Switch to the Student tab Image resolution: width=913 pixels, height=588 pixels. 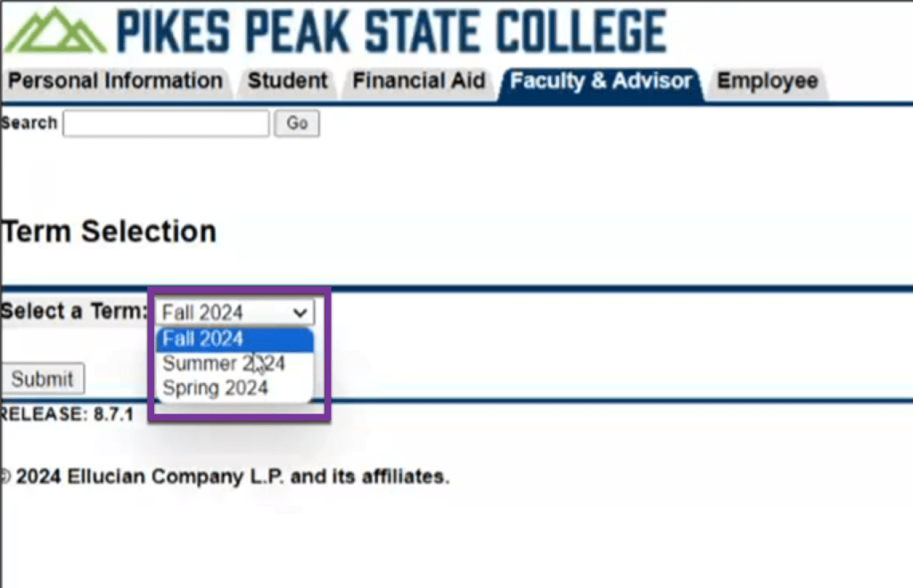(287, 81)
